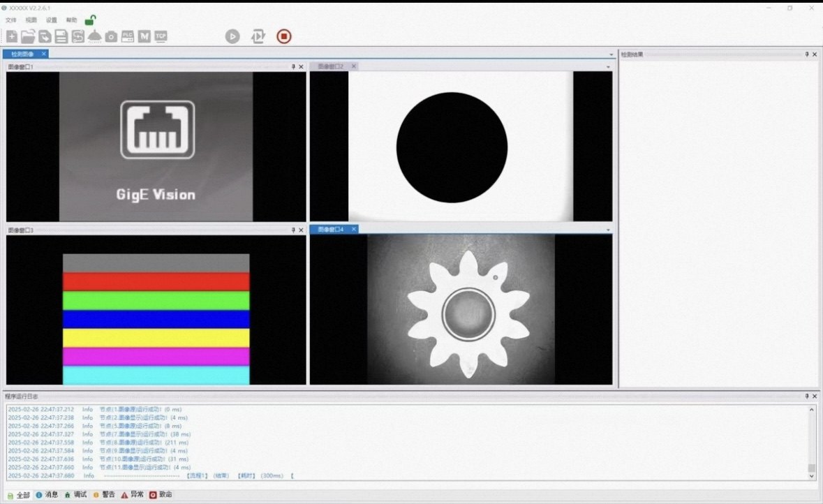The width and height of the screenshot is (823, 504).
Task: Click the flow/route S-shaped toolbar icon
Action: (77, 36)
